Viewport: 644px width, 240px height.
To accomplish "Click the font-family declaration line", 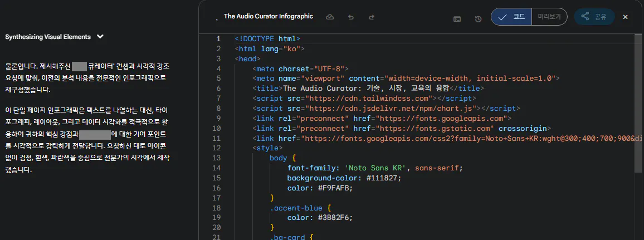I will [x=375, y=168].
